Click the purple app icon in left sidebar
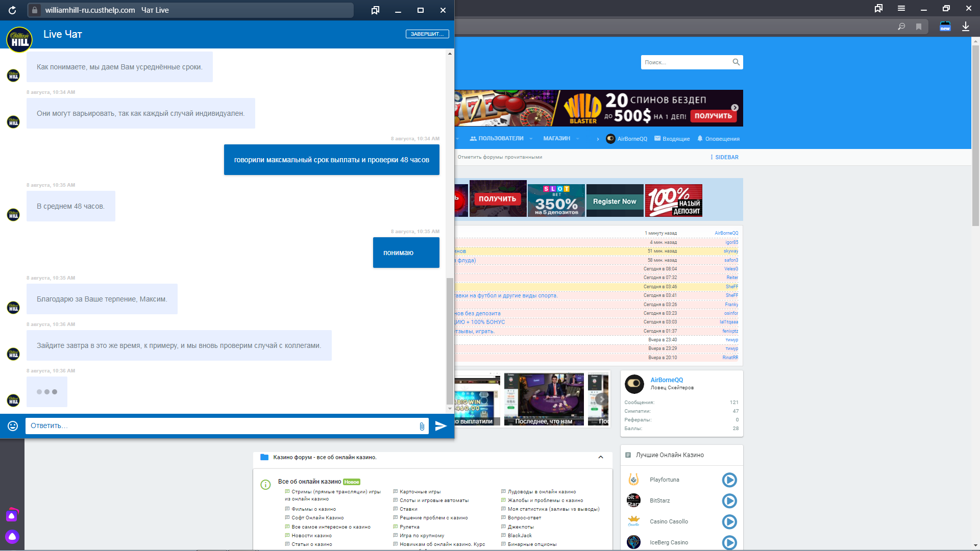 click(12, 515)
